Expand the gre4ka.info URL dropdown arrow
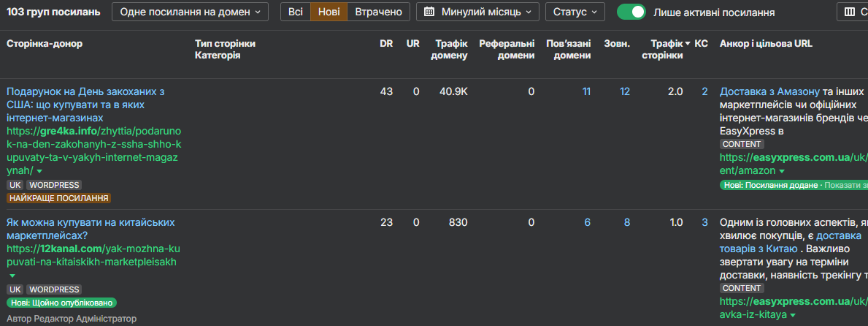 tap(39, 171)
